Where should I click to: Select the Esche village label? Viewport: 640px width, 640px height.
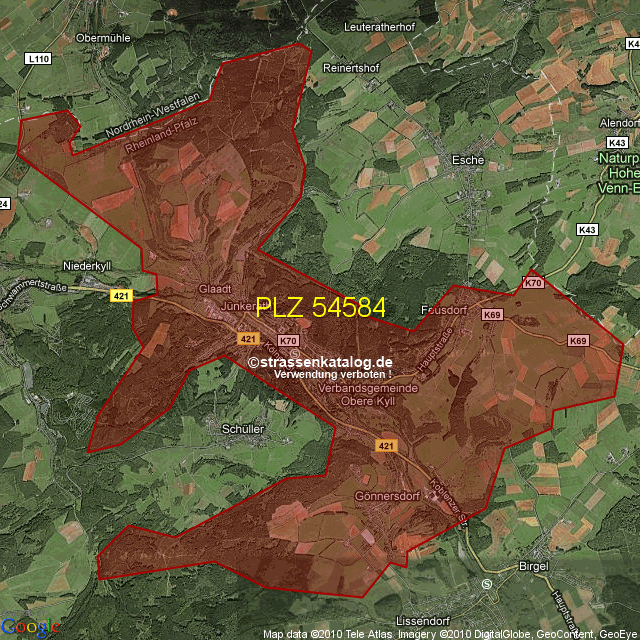tap(468, 160)
